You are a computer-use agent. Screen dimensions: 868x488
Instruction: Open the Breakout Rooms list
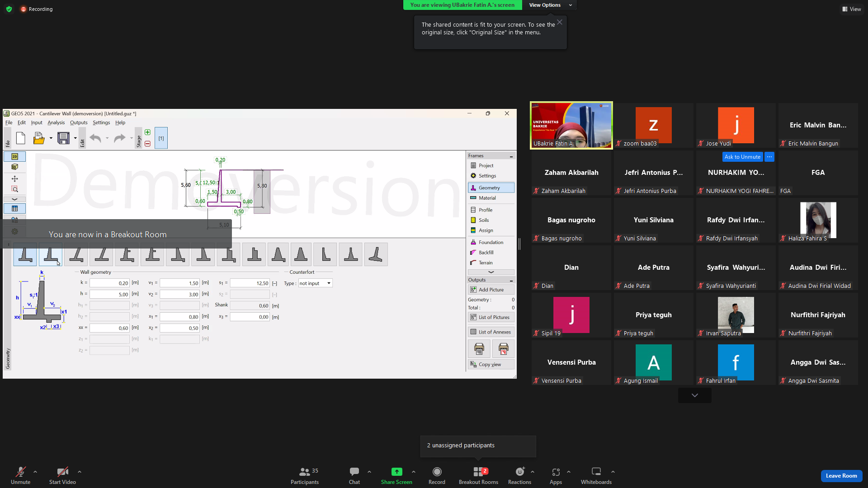(x=478, y=476)
